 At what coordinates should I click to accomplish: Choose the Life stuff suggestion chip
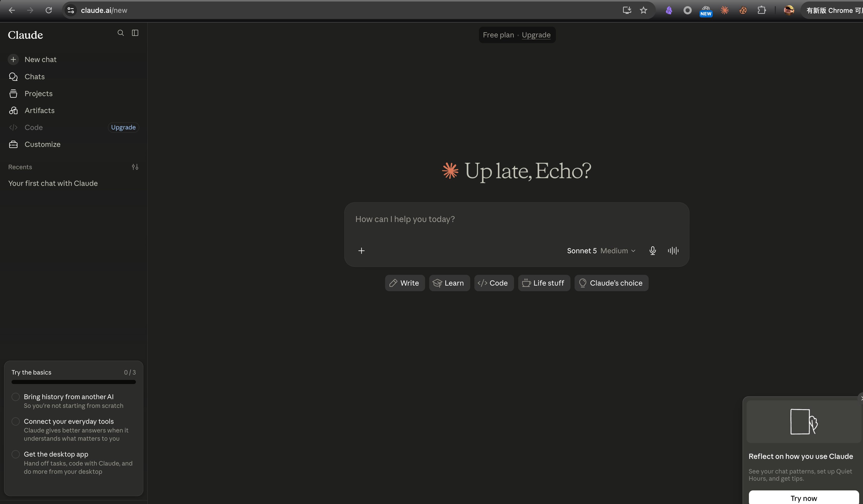(x=544, y=283)
